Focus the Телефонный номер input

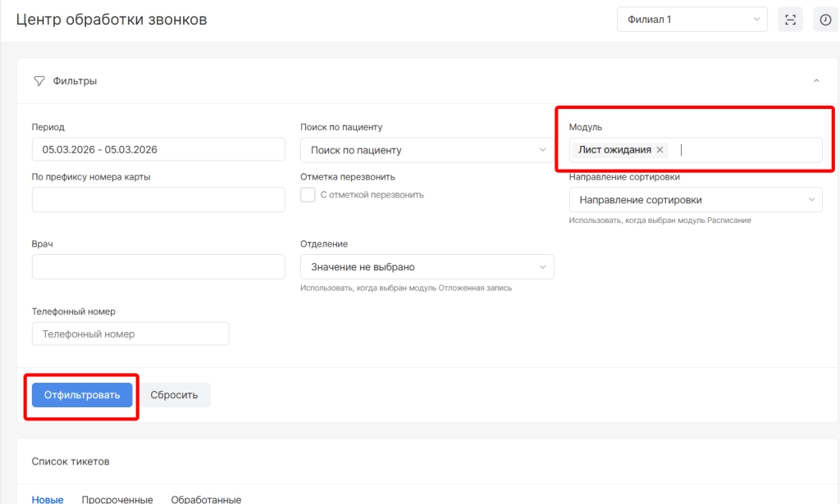click(130, 334)
